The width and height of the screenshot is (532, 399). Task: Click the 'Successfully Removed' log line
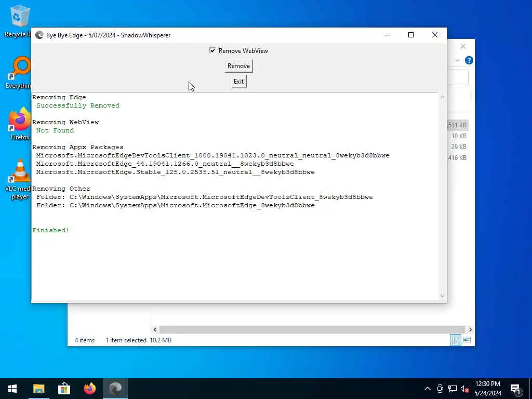[78, 105]
